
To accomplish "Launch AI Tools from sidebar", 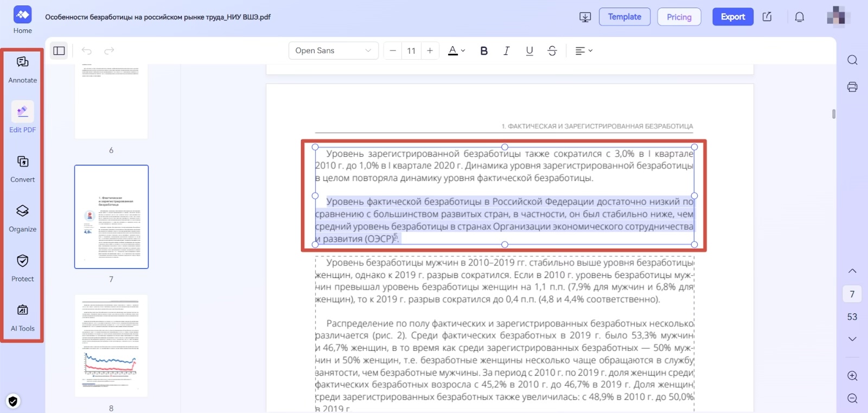I will 22,317.
